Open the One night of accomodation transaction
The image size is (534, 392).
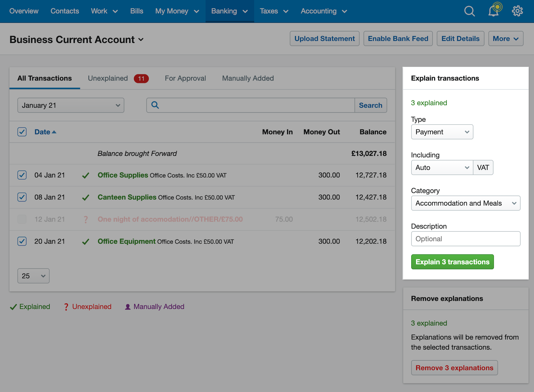pyautogui.click(x=170, y=219)
